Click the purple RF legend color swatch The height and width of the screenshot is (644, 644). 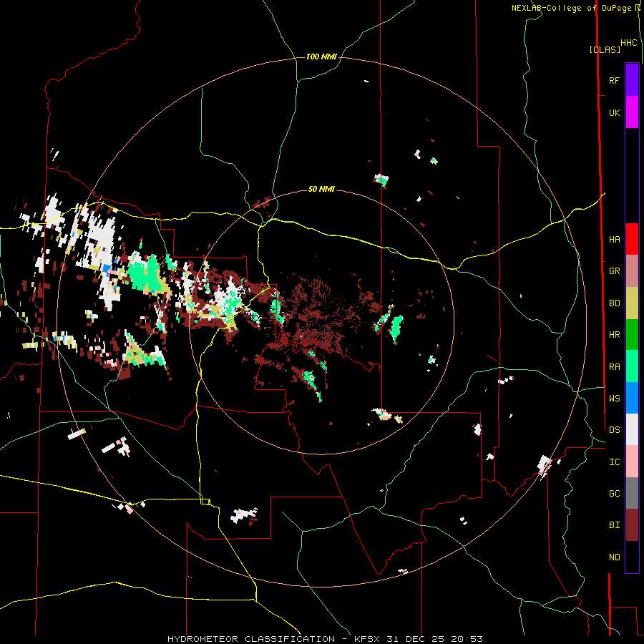[632, 80]
